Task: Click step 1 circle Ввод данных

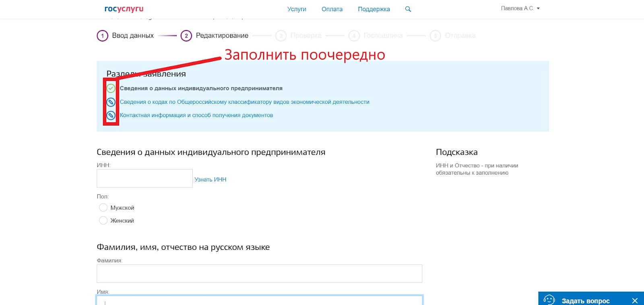Action: point(103,36)
